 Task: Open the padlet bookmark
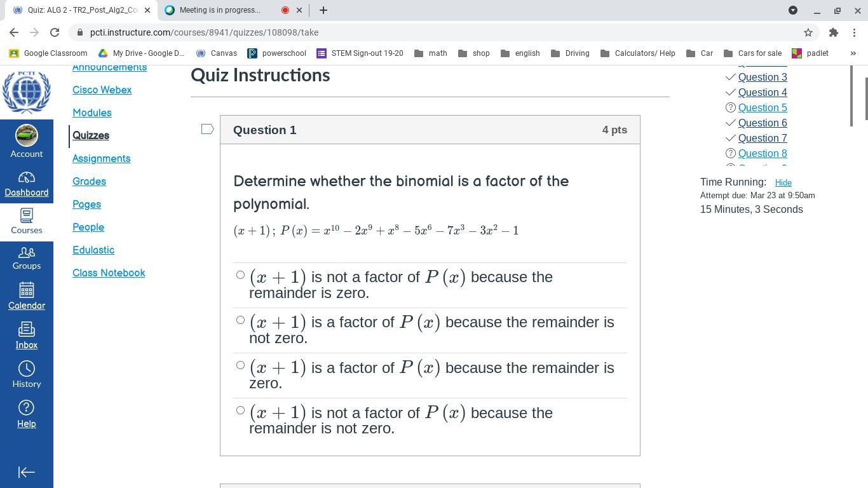point(810,53)
